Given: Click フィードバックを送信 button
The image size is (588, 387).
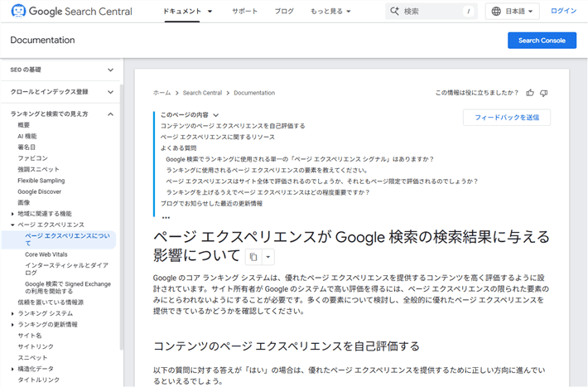Looking at the screenshot, I should [x=507, y=118].
